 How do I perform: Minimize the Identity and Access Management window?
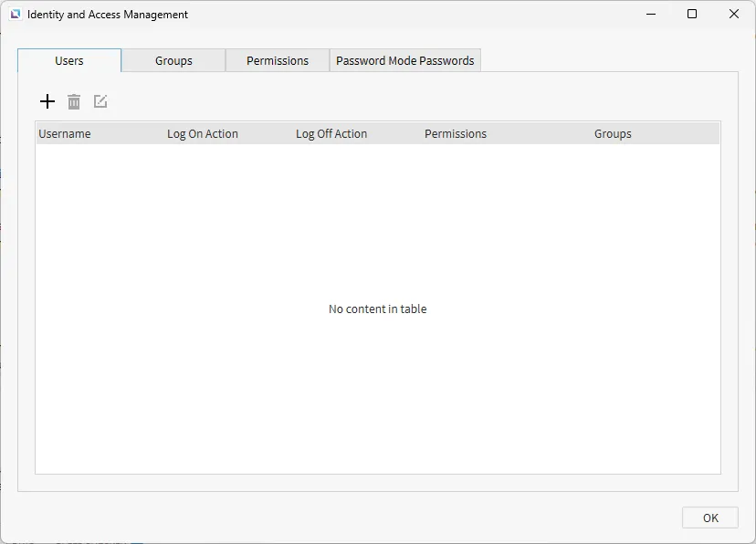pos(651,14)
